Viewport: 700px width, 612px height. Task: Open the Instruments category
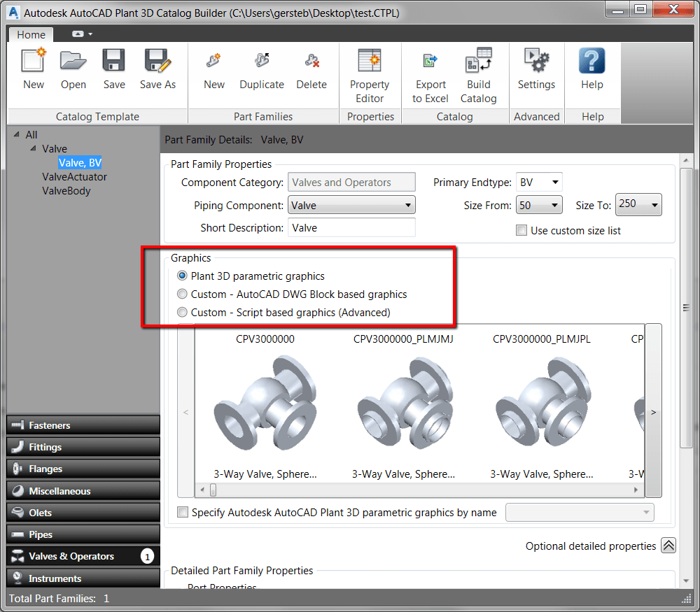click(x=83, y=578)
